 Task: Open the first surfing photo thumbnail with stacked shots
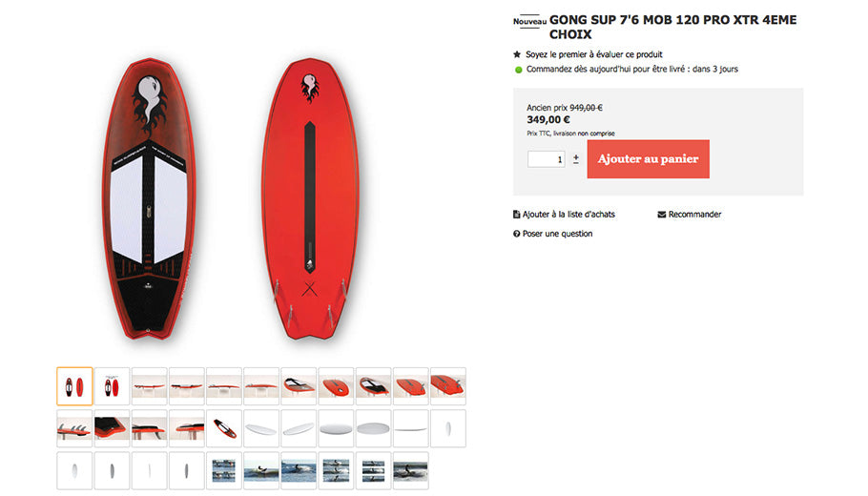(x=224, y=470)
